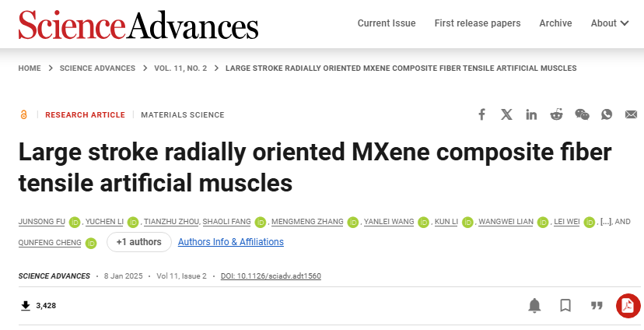Open Authors Info & Affiliations link
This screenshot has height=330, width=644.
click(x=231, y=242)
